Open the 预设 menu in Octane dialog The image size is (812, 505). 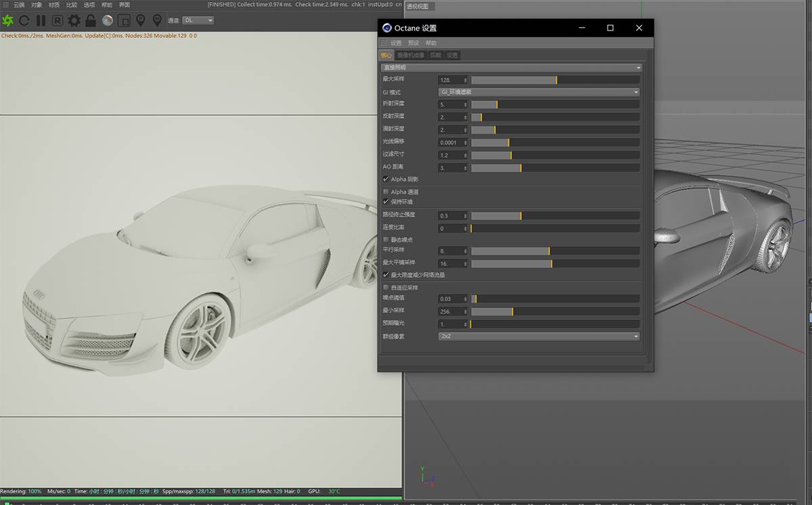click(413, 43)
